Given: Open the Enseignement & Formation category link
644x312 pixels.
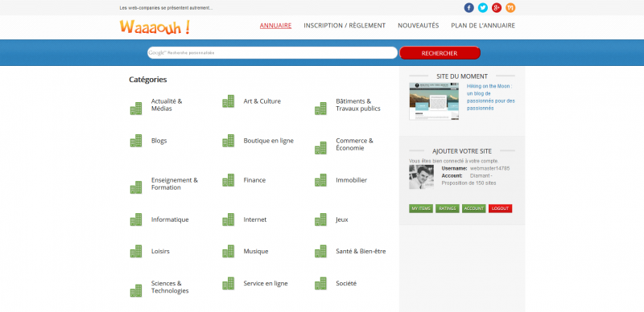Looking at the screenshot, I should coord(175,183).
